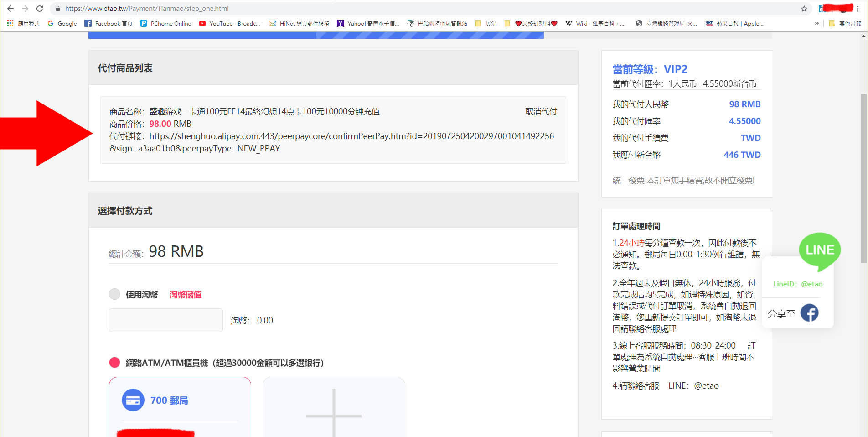Open the 實況 bookmark folder

[x=486, y=23]
